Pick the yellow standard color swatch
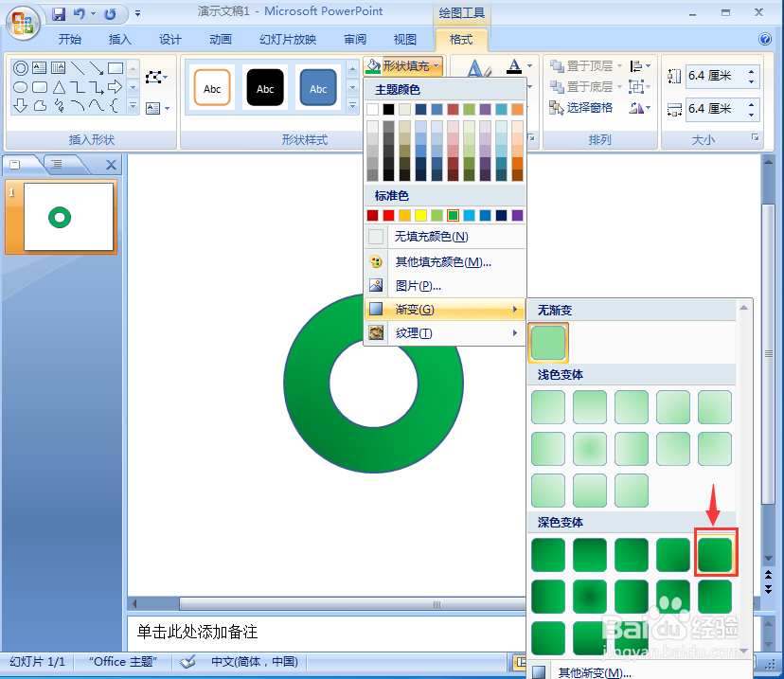Image resolution: width=784 pixels, height=679 pixels. pyautogui.click(x=421, y=216)
